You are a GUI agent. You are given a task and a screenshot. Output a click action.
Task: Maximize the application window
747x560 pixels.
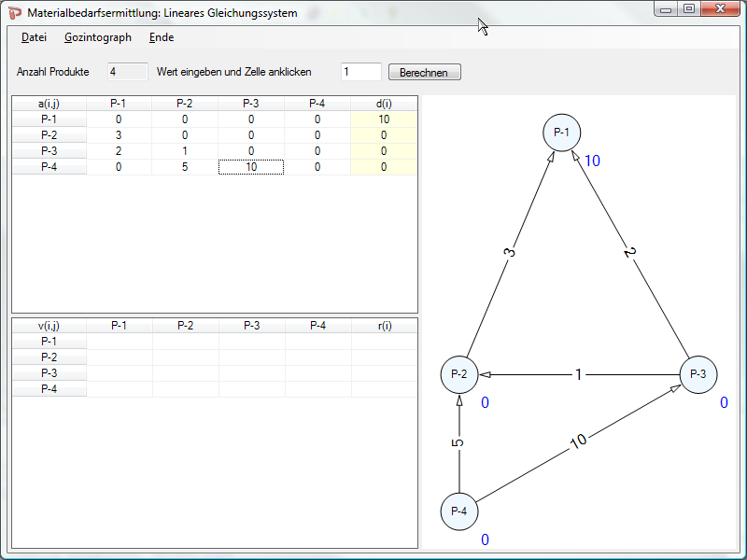click(x=689, y=9)
